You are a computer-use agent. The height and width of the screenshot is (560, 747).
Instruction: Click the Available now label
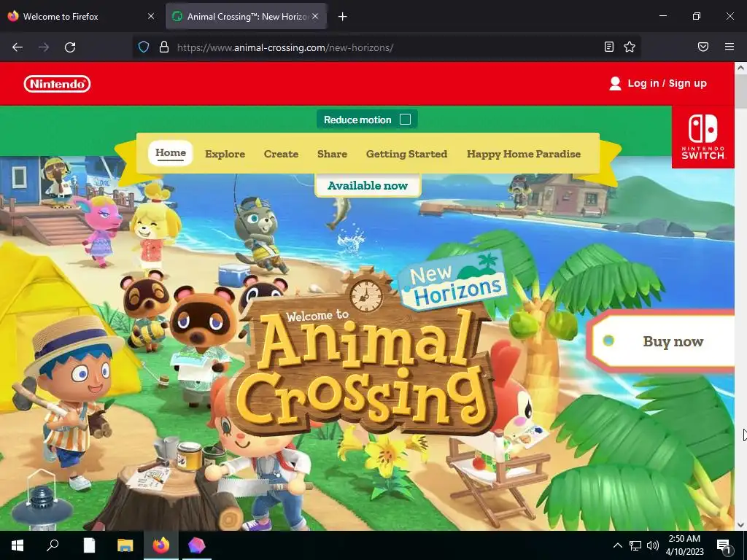(368, 185)
